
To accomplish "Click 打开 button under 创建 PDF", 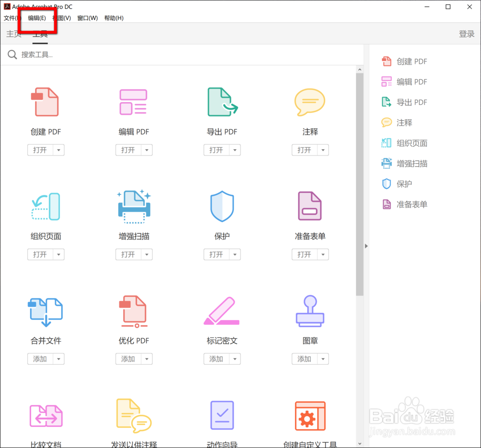I will point(40,150).
